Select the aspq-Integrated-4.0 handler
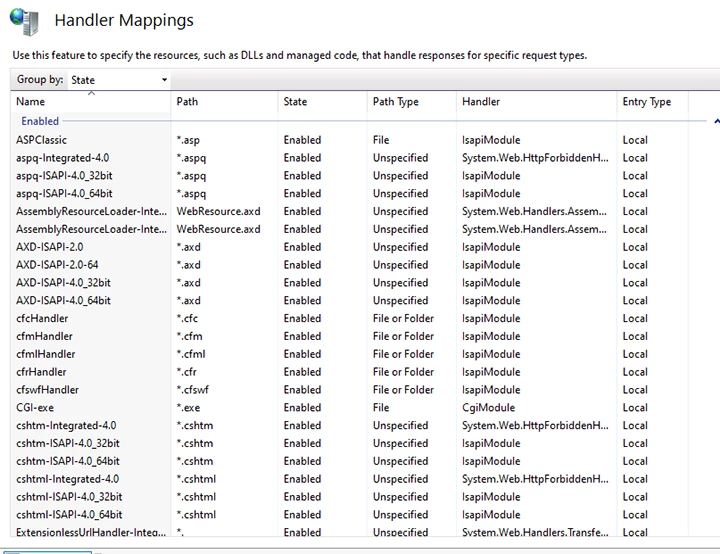Screen dimensions: 720x554 click(62, 158)
